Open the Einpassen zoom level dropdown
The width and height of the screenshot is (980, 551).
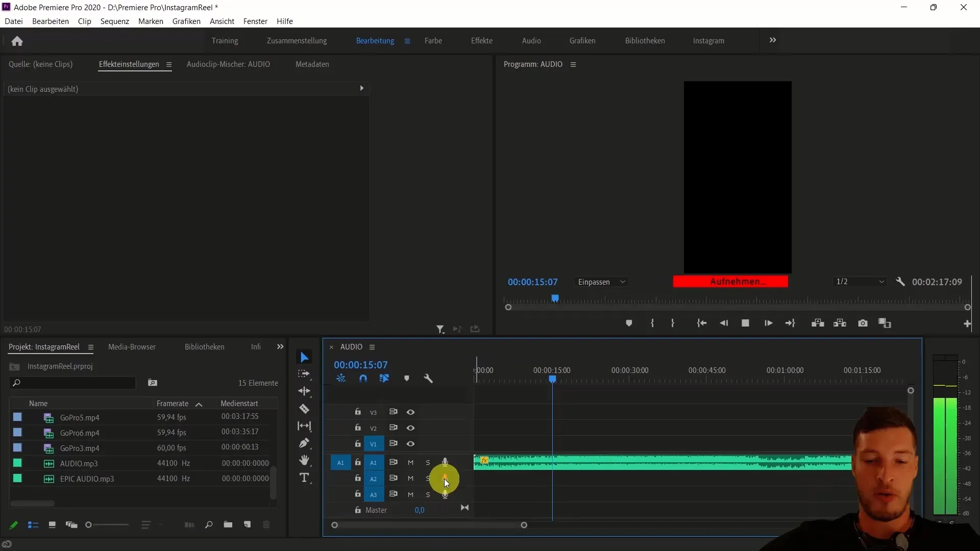tap(601, 282)
